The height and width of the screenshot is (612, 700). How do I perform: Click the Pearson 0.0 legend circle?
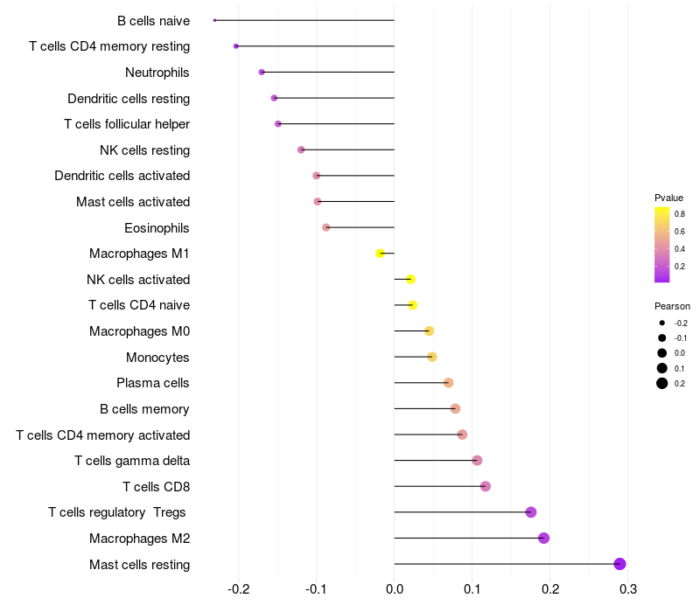pyautogui.click(x=661, y=353)
